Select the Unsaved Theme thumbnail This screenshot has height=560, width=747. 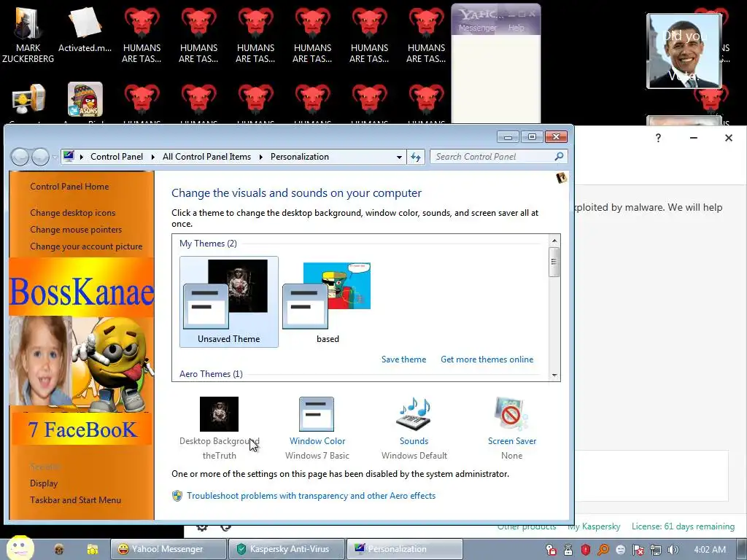(228, 301)
